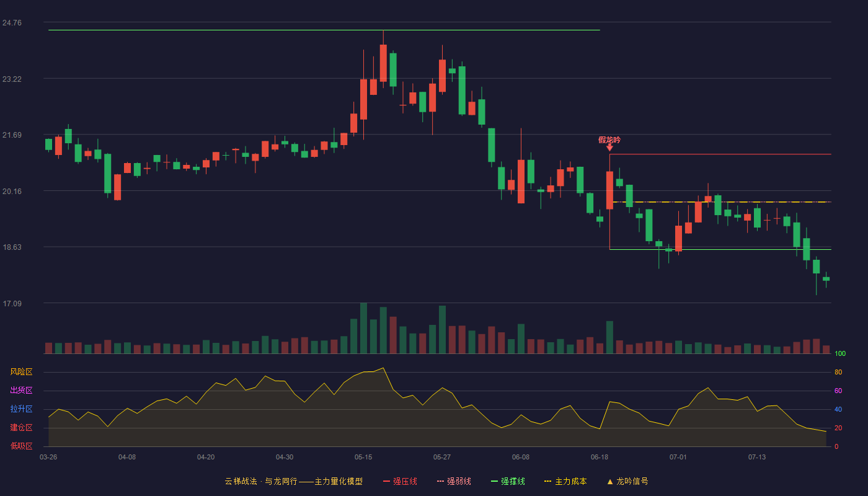The image size is (868, 496).
Task: Toggle the 主力成本 dashed line legend
Action: (565, 481)
